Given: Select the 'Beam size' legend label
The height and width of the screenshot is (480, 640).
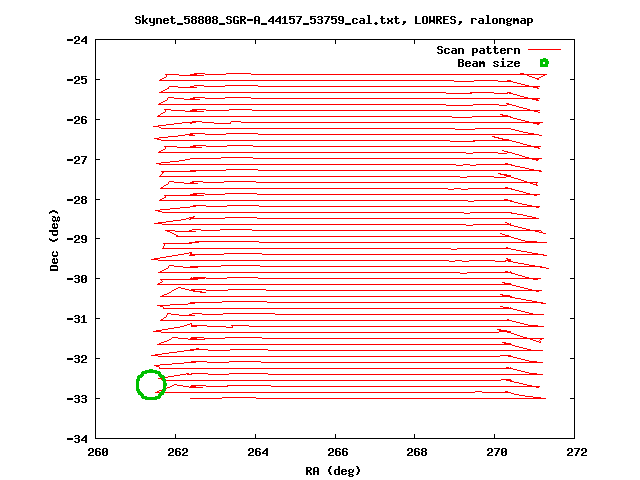Looking at the screenshot, I should click(x=489, y=63).
